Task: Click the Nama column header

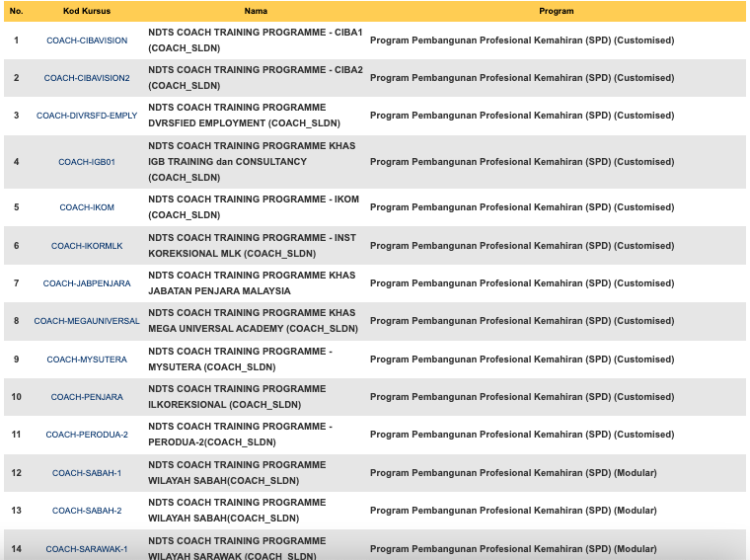Action: click(x=255, y=11)
